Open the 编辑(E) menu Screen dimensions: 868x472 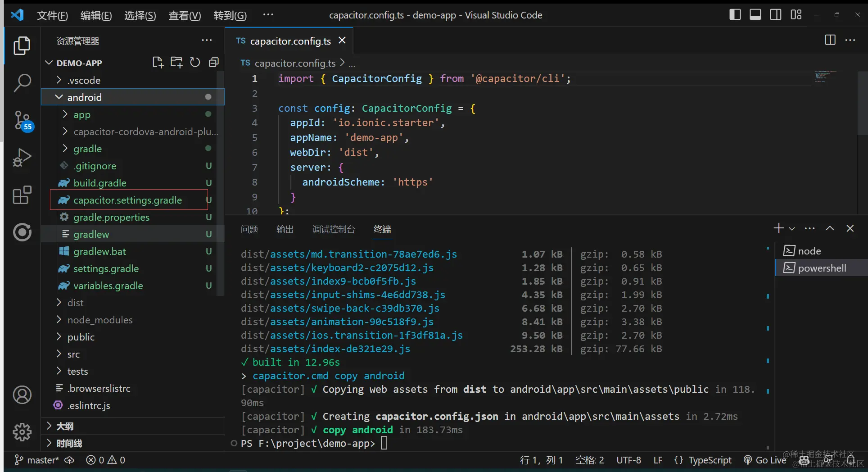click(96, 15)
